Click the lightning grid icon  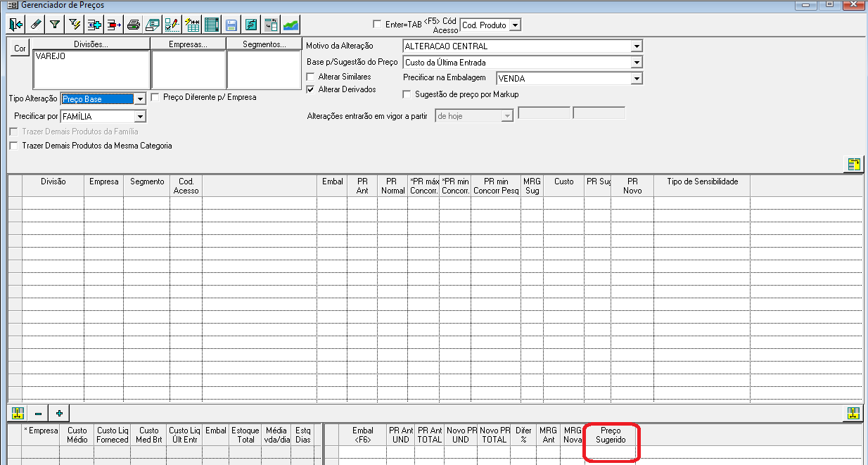click(191, 25)
